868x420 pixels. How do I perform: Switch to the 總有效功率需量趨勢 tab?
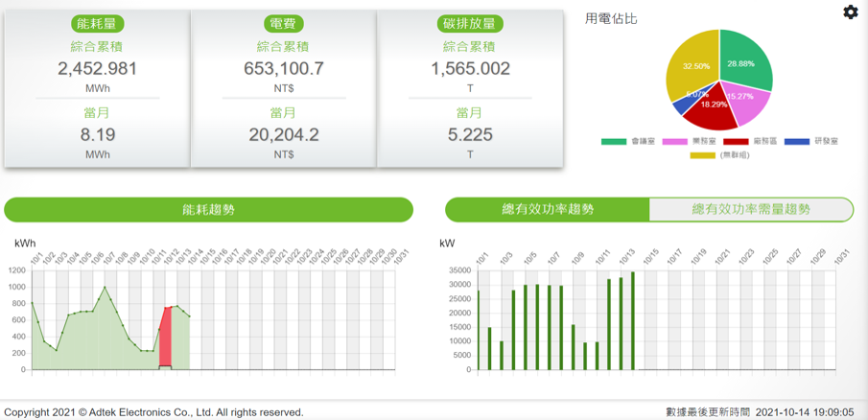point(751,209)
